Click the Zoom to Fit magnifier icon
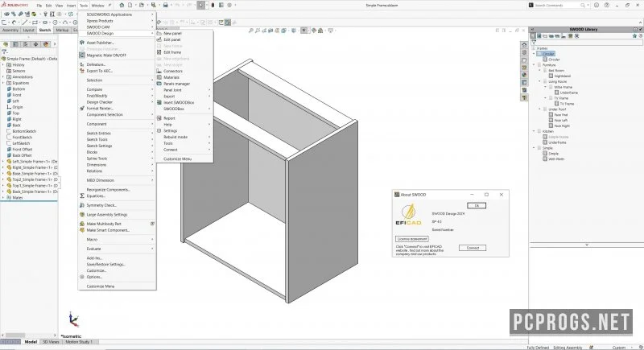Viewport: 644px width, 350px height. tap(250, 31)
